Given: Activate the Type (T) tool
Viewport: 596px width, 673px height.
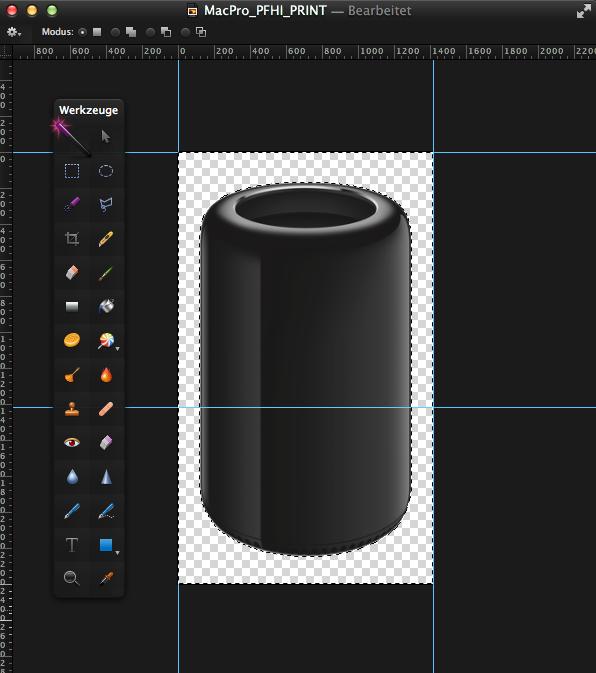Looking at the screenshot, I should 72,545.
